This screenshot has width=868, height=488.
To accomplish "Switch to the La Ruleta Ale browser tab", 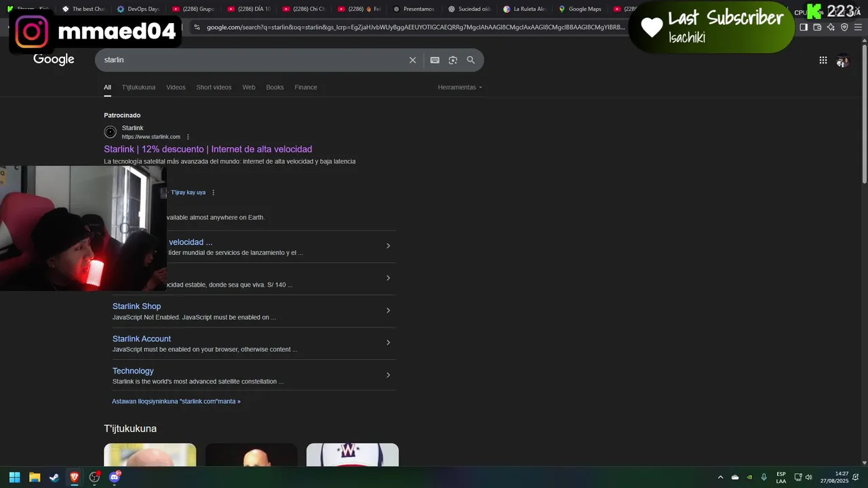I will [524, 9].
